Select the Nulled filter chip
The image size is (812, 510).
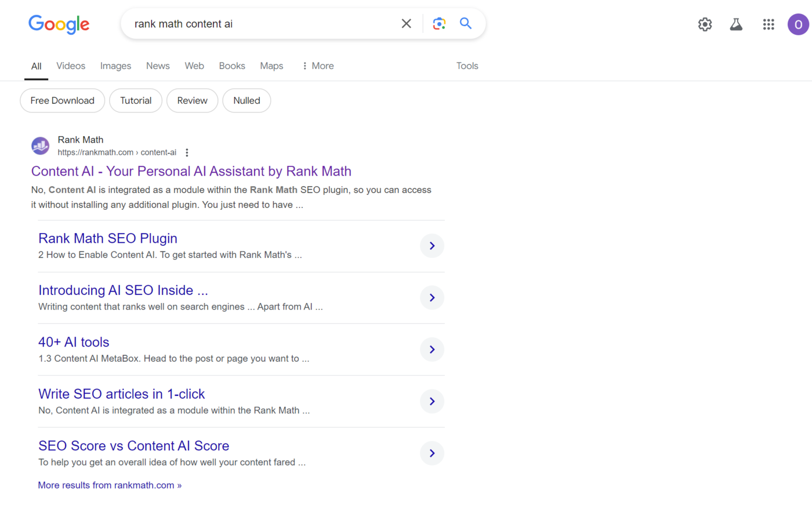(x=246, y=100)
